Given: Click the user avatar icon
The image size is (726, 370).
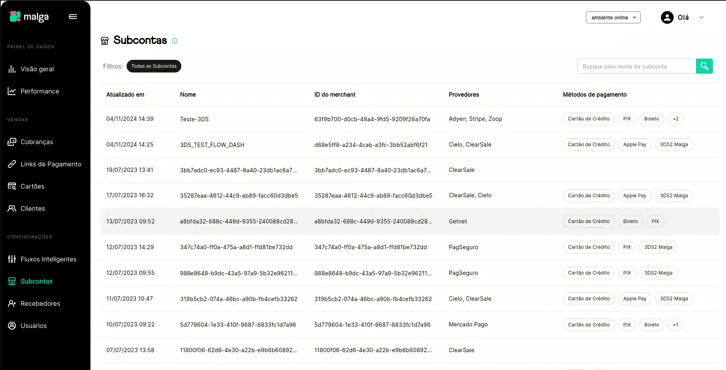Looking at the screenshot, I should [x=667, y=18].
